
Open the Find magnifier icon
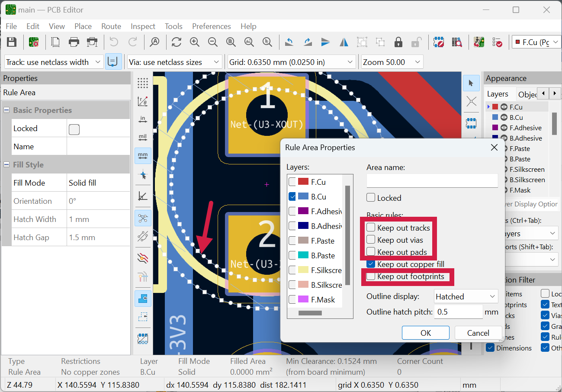[154, 42]
